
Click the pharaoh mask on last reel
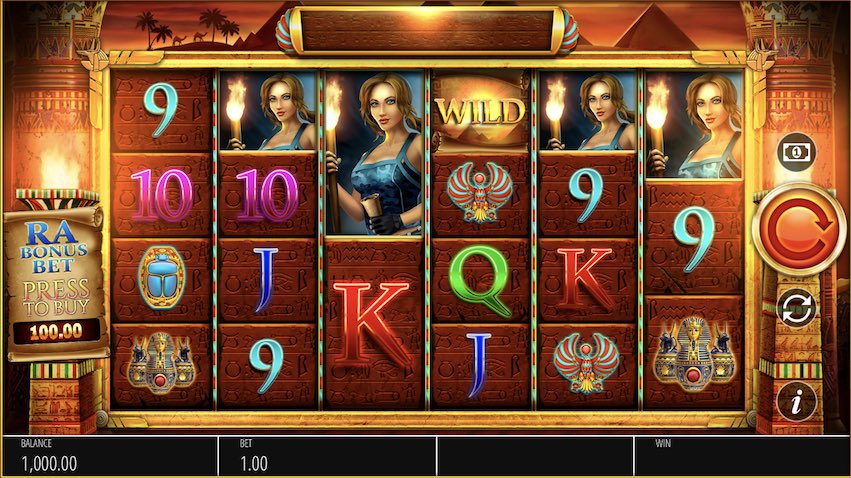pyautogui.click(x=694, y=354)
